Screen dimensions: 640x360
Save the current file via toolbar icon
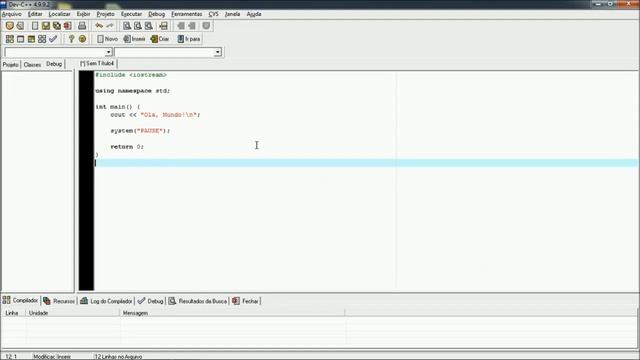point(46,26)
